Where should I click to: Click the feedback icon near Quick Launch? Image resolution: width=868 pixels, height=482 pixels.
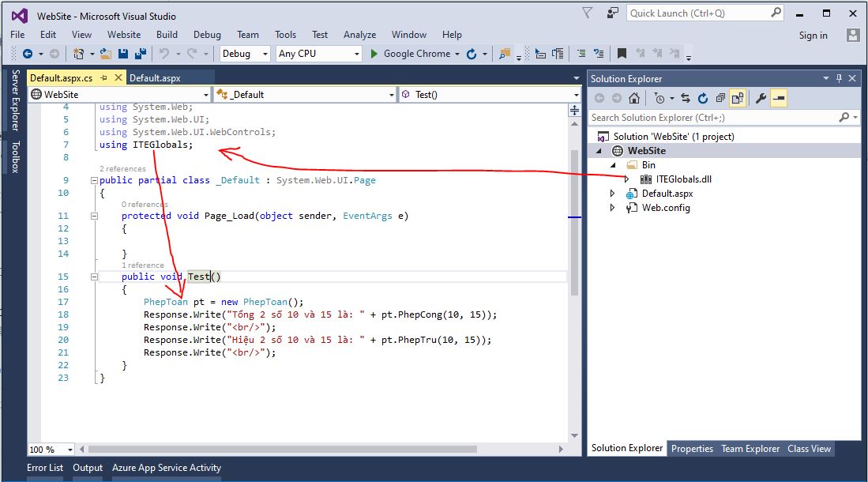pos(612,13)
